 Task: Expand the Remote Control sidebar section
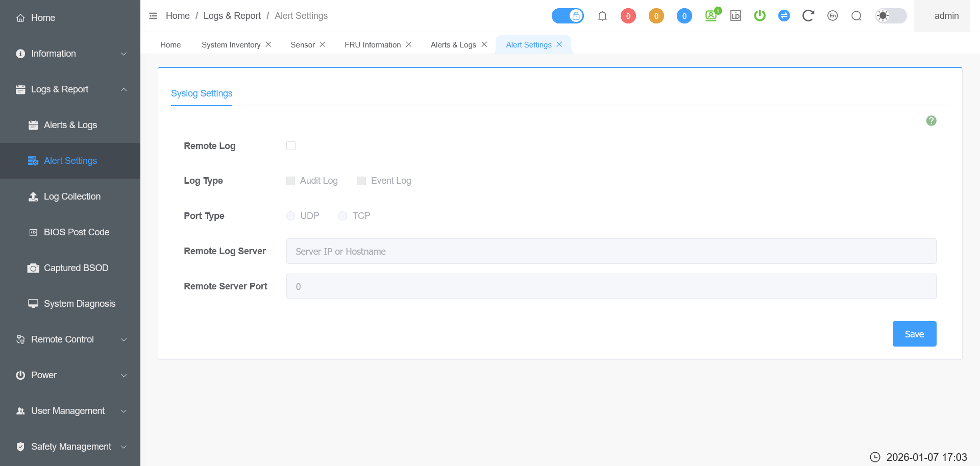click(70, 339)
